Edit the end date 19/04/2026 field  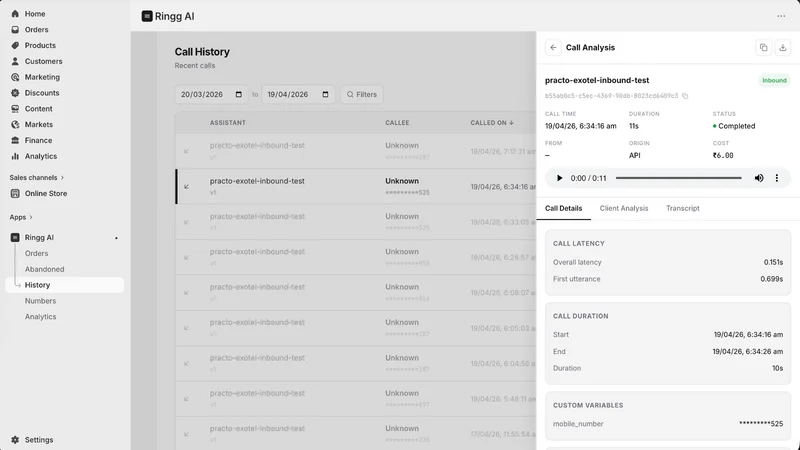click(x=298, y=94)
